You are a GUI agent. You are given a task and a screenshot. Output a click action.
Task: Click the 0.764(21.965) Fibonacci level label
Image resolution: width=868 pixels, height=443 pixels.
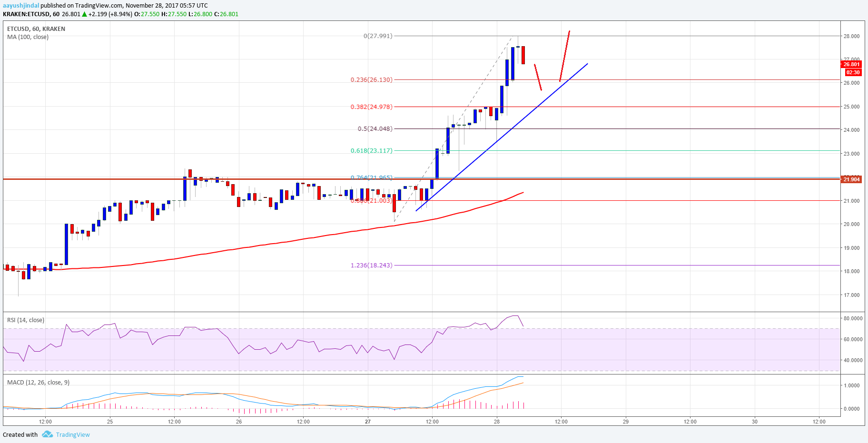coord(372,177)
